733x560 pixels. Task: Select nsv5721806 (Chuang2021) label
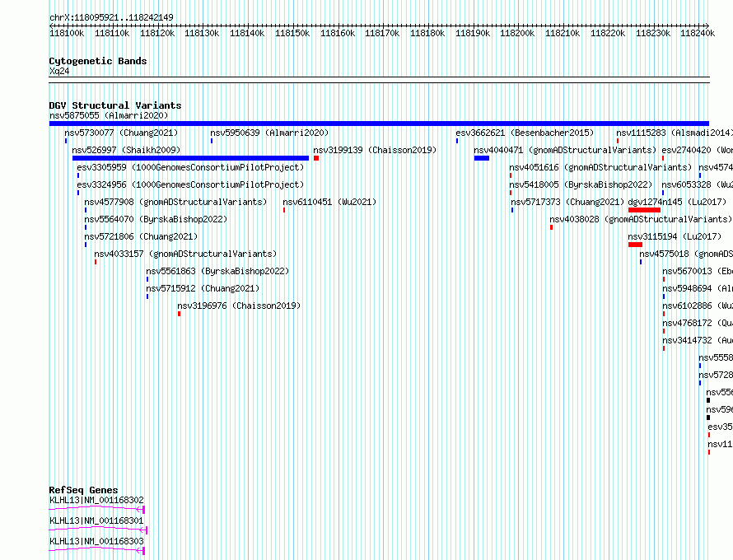pos(141,236)
